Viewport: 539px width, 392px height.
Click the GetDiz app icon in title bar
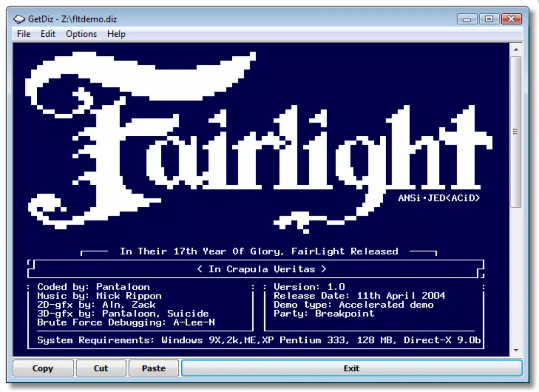point(19,19)
